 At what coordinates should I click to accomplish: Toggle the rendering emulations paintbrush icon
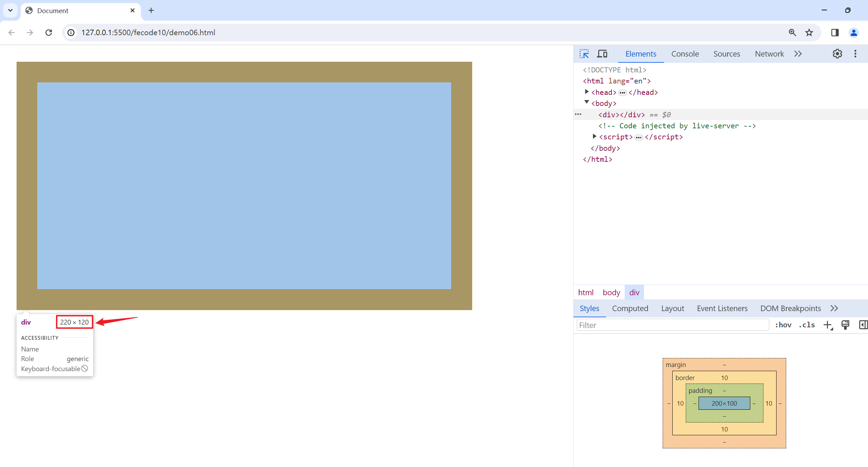click(845, 325)
